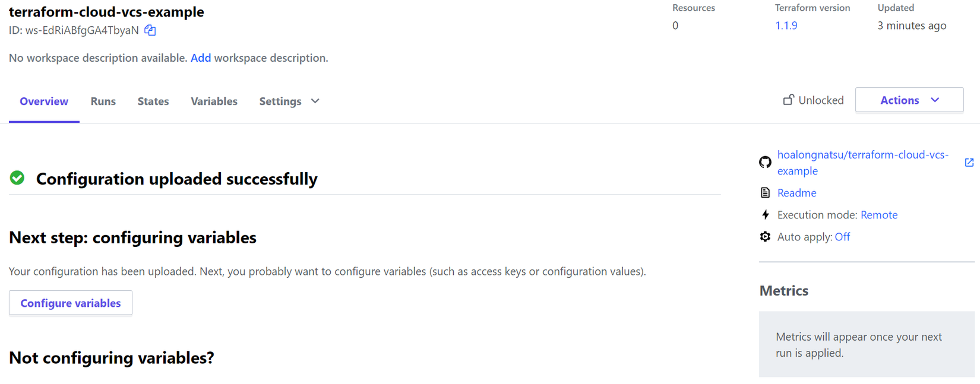
Task: Click the Execution mode lightning icon
Action: (765, 215)
